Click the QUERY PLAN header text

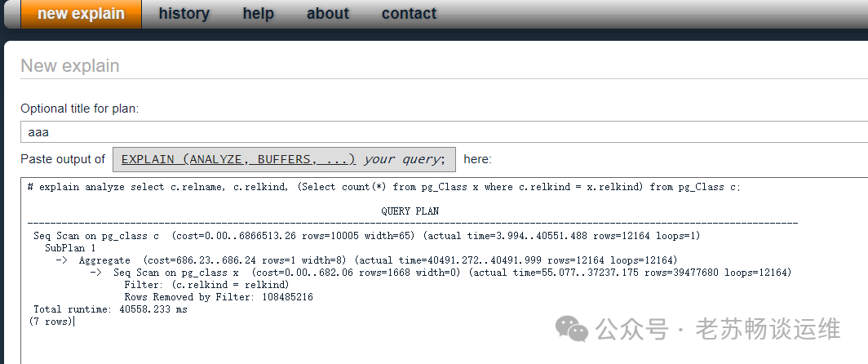click(410, 211)
